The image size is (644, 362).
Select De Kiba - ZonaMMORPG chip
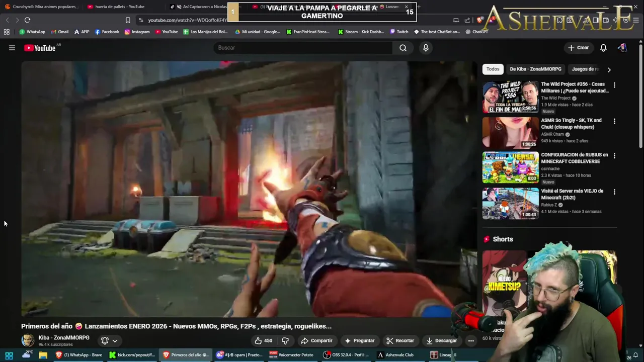[535, 69]
